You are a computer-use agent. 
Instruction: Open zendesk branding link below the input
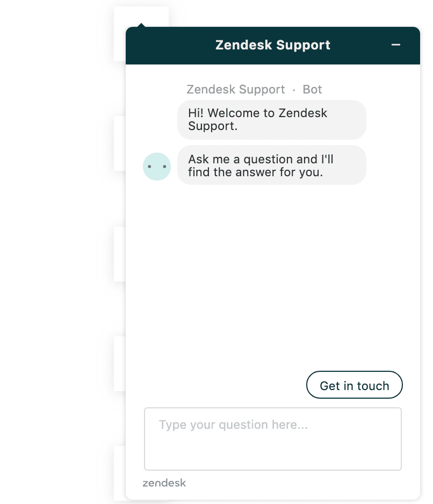[x=164, y=483]
